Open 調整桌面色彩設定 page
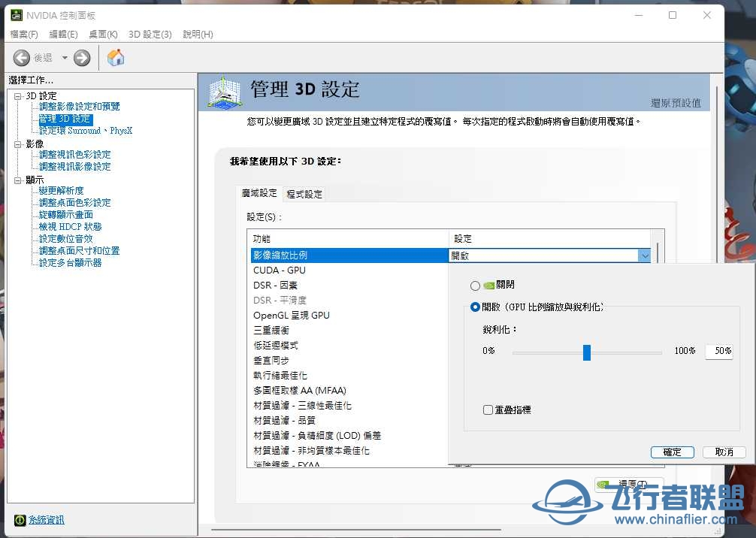Viewport: 756px width, 538px height. pyautogui.click(x=74, y=203)
